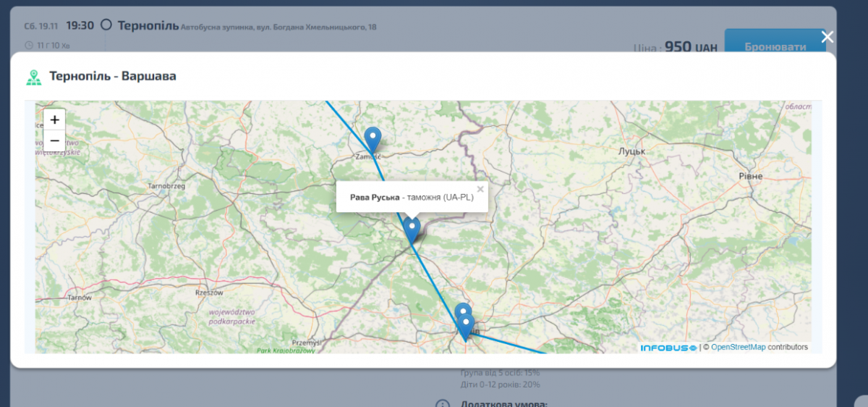Click the Тернопіль departure stop name
The height and width of the screenshot is (407, 868).
click(148, 25)
